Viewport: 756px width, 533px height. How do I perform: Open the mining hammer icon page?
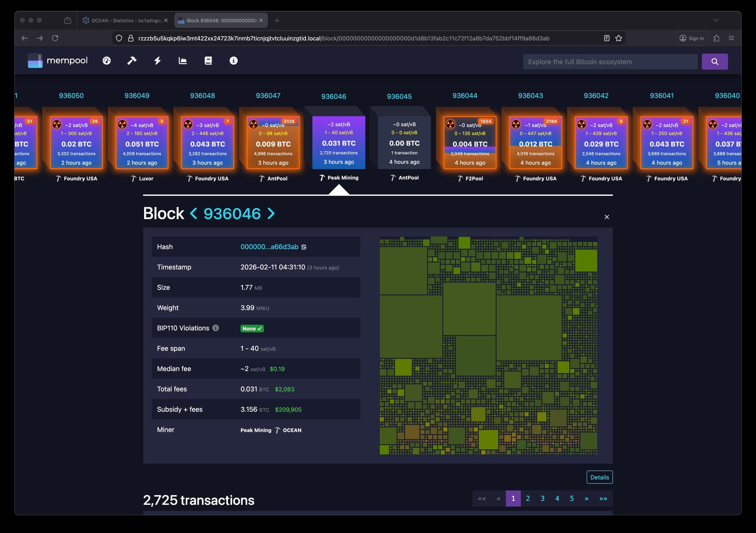132,61
